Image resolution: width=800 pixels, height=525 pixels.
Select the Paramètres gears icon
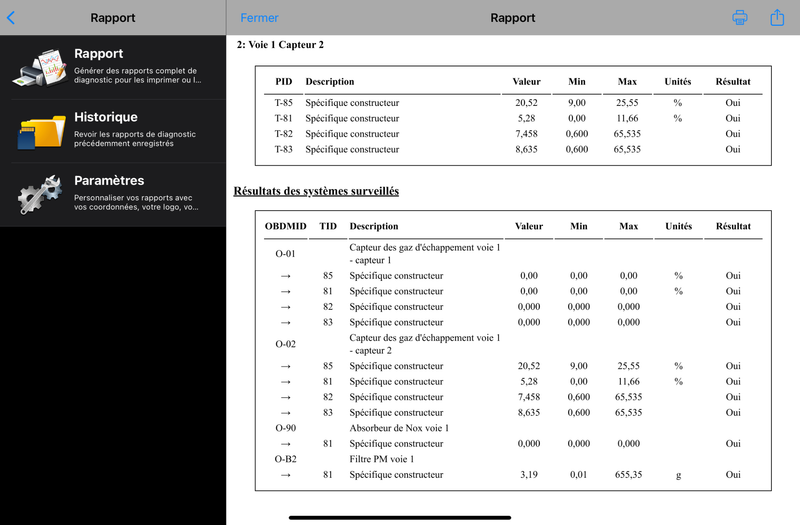pyautogui.click(x=40, y=194)
